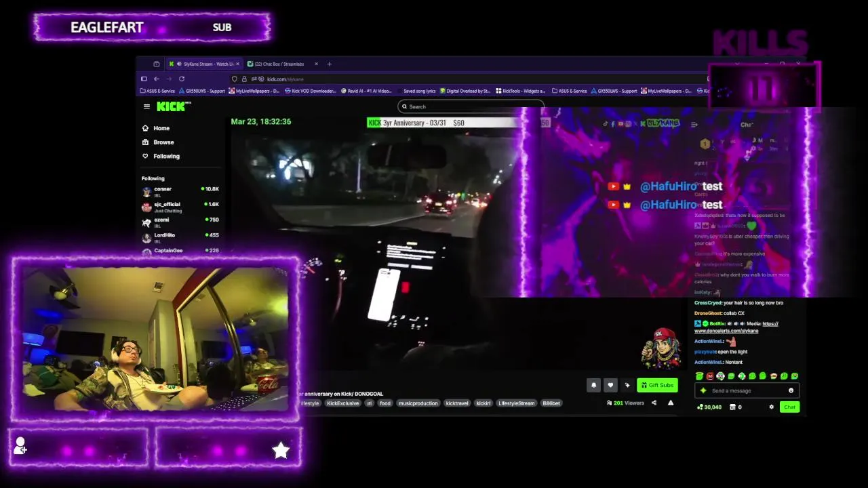The height and width of the screenshot is (488, 868).
Task: Click the kicktravel stream tag
Action: coord(457,403)
